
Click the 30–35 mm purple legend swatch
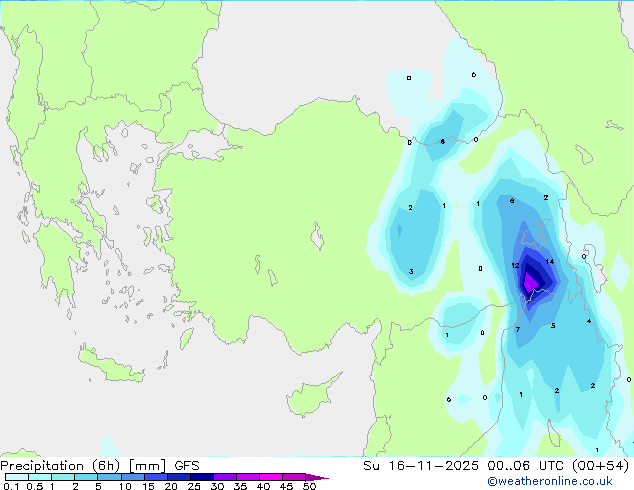[225, 477]
